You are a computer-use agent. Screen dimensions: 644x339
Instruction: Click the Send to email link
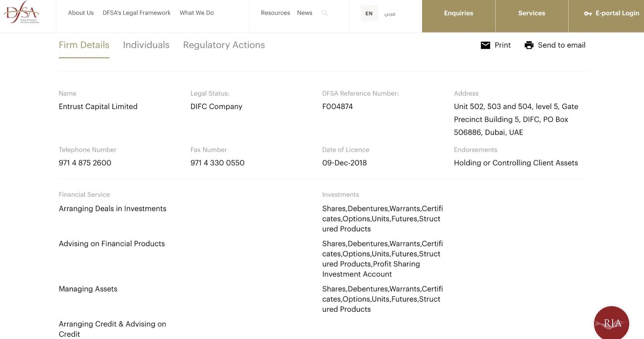pyautogui.click(x=561, y=45)
